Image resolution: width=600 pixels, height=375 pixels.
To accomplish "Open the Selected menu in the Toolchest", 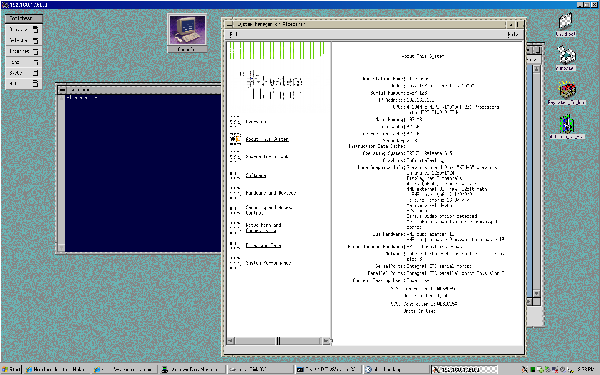I will (23, 40).
